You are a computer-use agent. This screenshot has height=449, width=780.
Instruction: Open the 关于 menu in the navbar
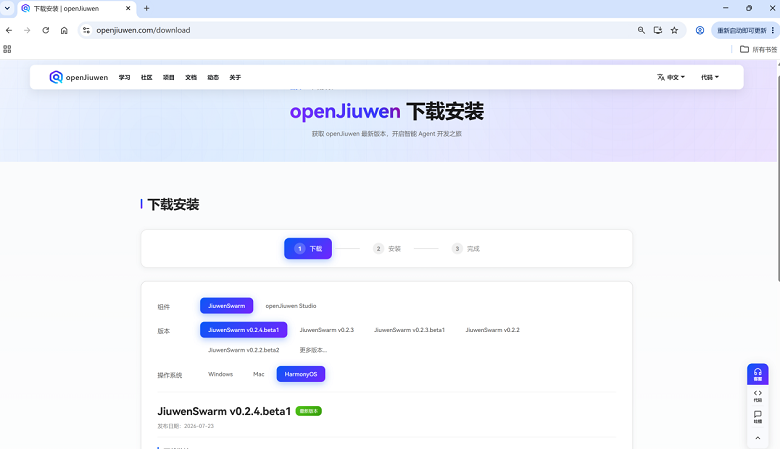coord(235,78)
